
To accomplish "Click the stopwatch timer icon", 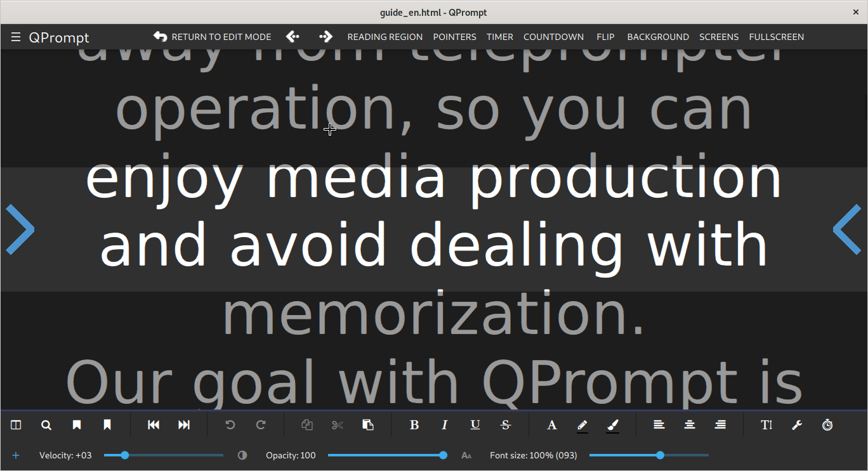I will pos(827,425).
